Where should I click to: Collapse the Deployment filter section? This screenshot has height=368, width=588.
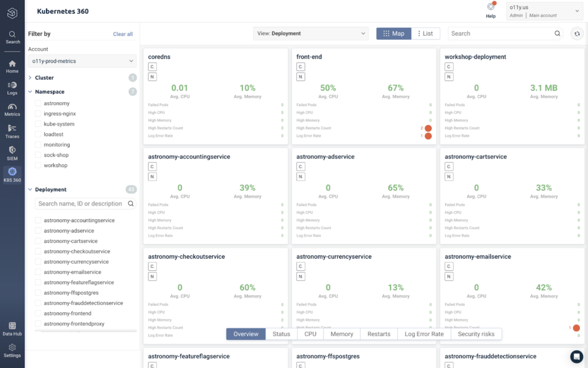(x=30, y=189)
